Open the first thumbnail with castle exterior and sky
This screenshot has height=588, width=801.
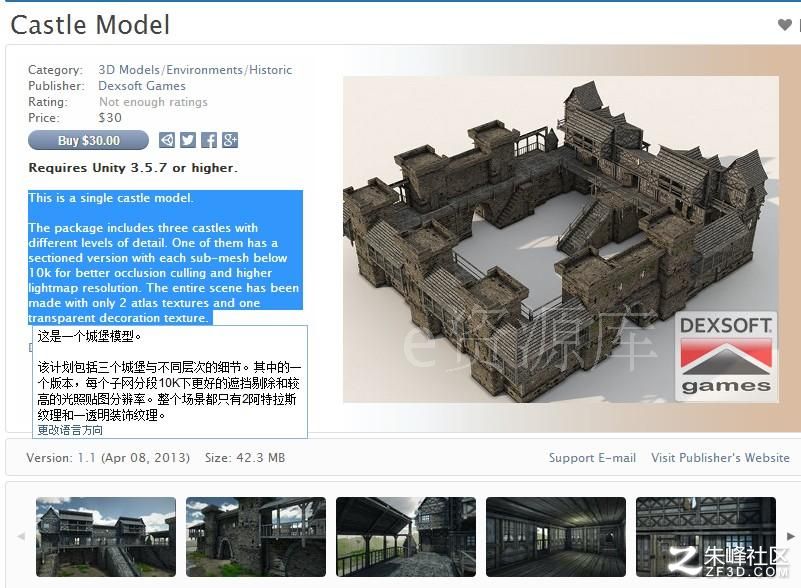pos(106,537)
